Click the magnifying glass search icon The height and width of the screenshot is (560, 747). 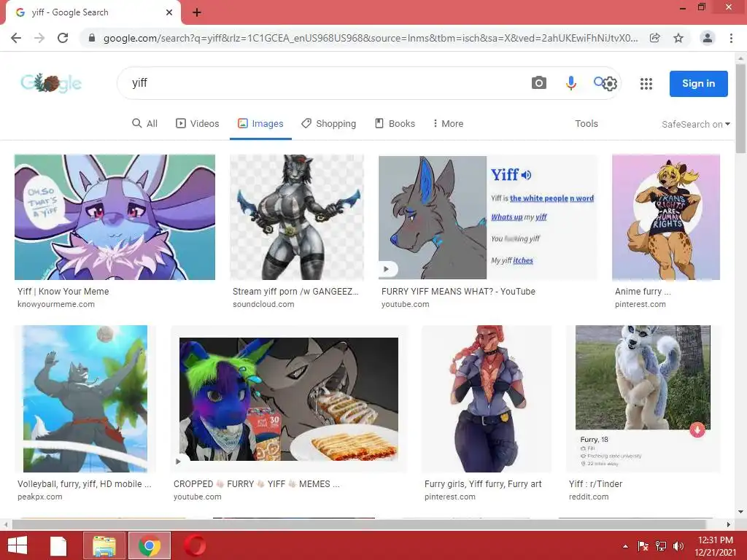[x=598, y=82]
